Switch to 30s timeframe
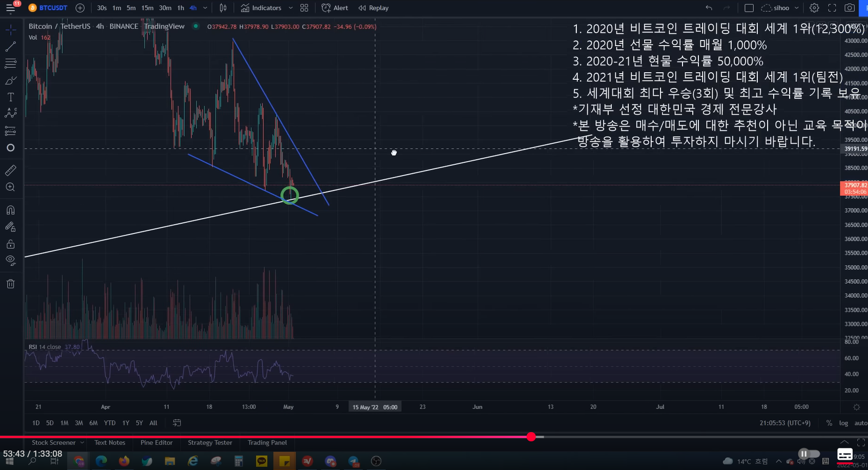This screenshot has height=470, width=868. (x=102, y=8)
